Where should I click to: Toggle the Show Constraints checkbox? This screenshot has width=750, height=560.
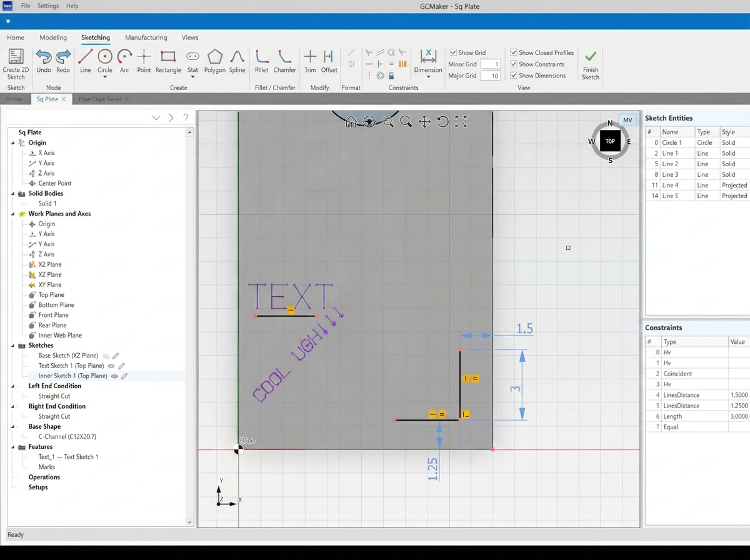(x=514, y=64)
